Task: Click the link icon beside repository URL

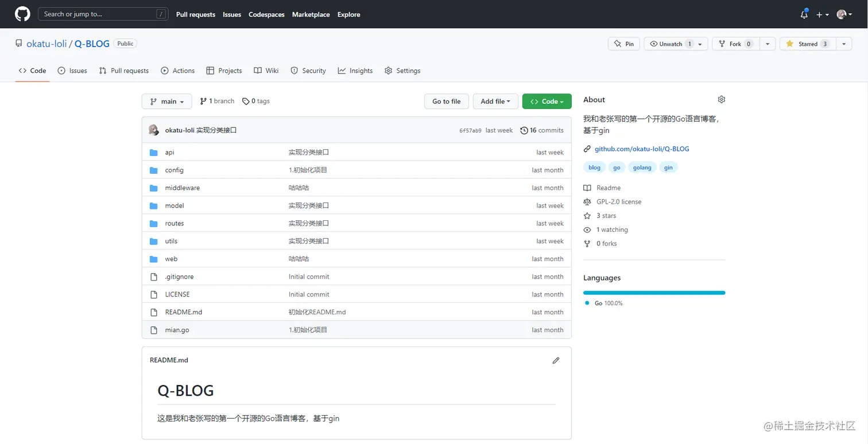Action: (x=587, y=149)
